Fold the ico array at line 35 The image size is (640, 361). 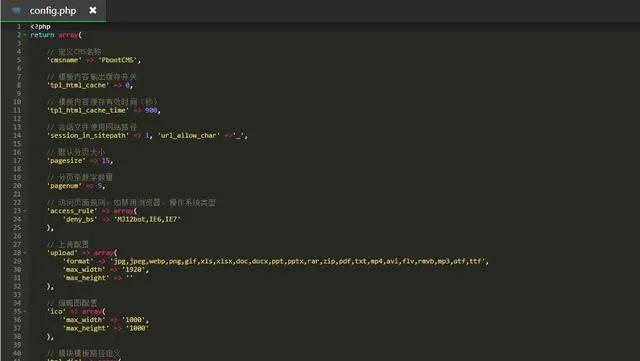25,311
